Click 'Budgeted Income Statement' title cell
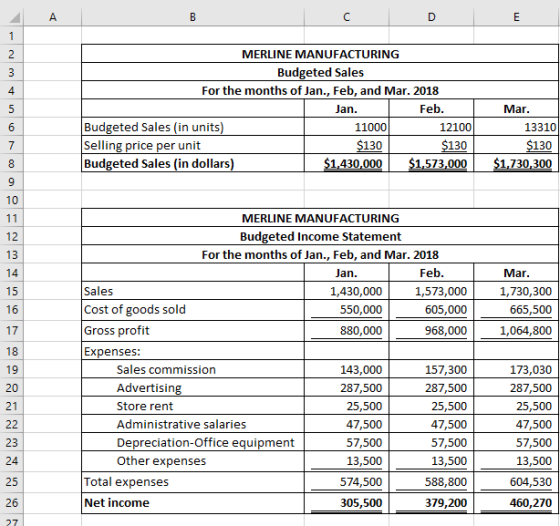 tap(320, 236)
